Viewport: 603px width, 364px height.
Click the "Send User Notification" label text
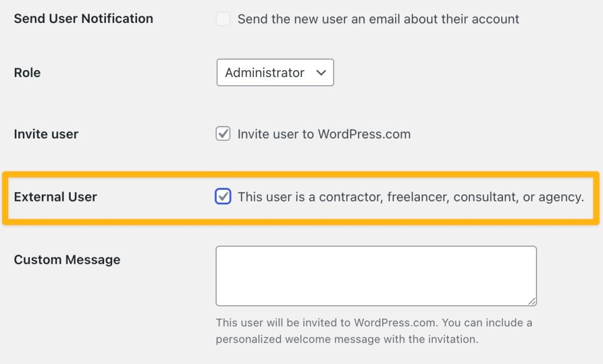point(83,18)
